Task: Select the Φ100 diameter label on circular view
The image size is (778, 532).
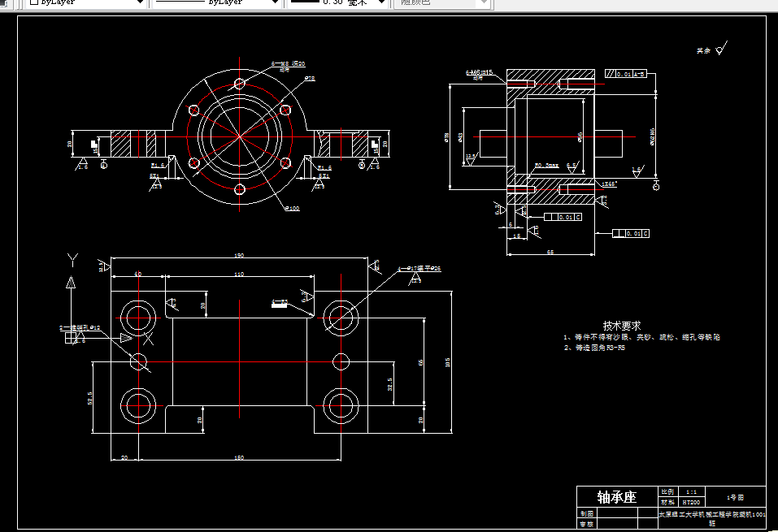Action: click(x=291, y=207)
